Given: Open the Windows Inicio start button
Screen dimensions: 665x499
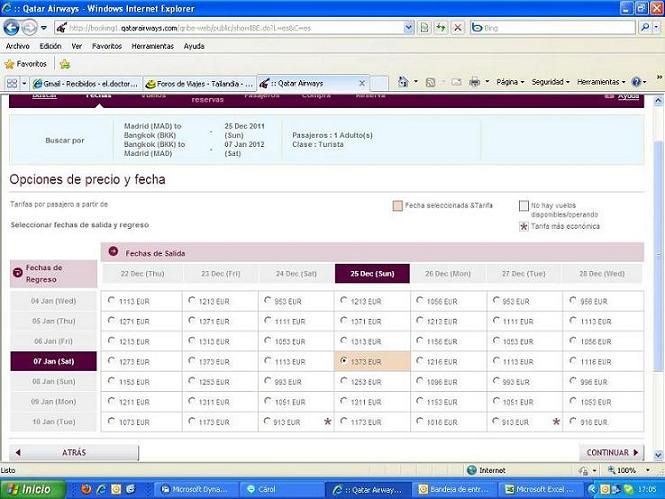Looking at the screenshot, I should (32, 489).
